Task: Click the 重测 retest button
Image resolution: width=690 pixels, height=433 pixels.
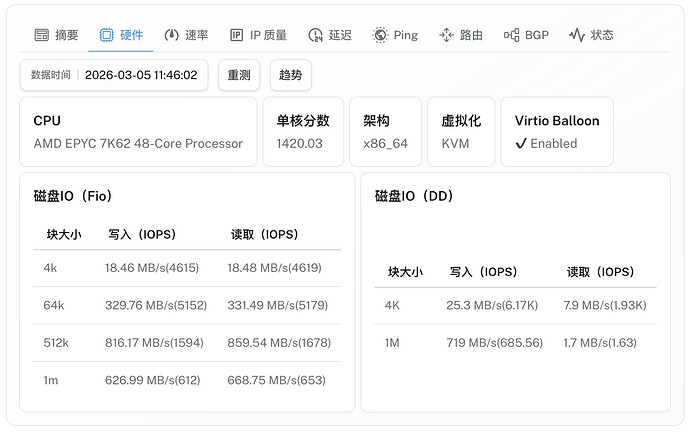Action: coord(239,75)
